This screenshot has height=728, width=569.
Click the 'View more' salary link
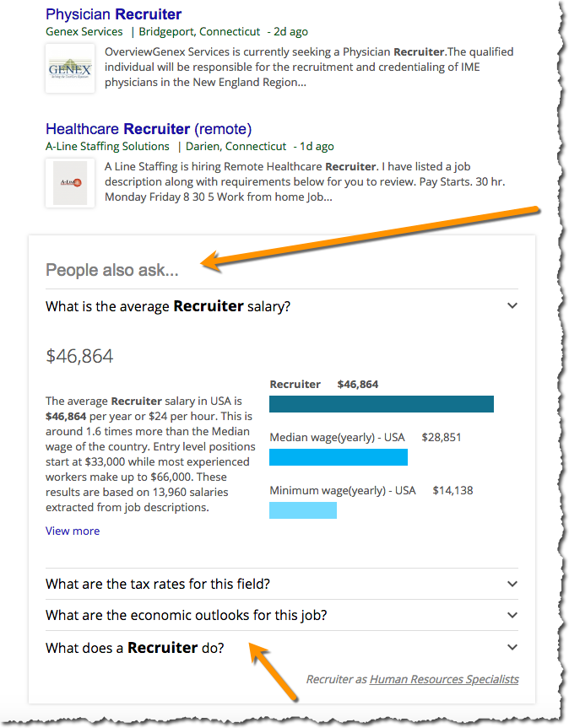click(x=73, y=531)
